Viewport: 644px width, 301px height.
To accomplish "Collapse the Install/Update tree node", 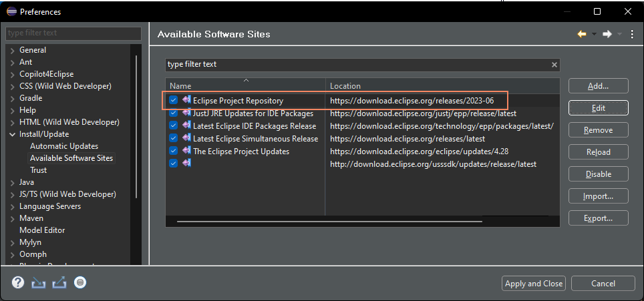I will click(12, 135).
